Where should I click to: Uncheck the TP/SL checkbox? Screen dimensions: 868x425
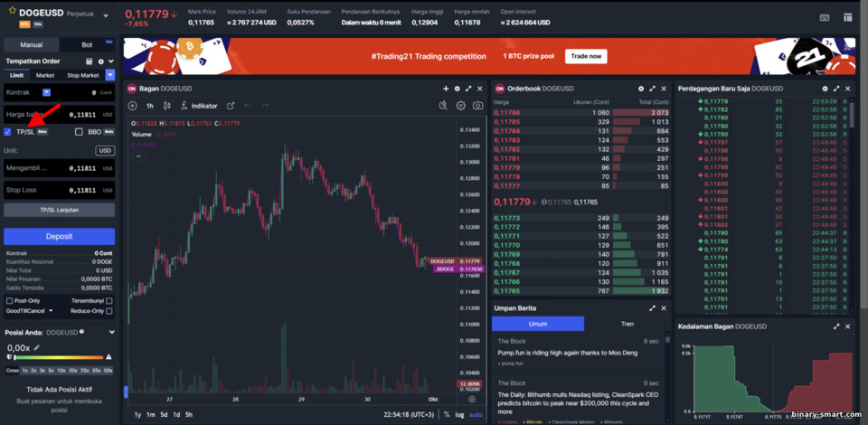click(7, 132)
